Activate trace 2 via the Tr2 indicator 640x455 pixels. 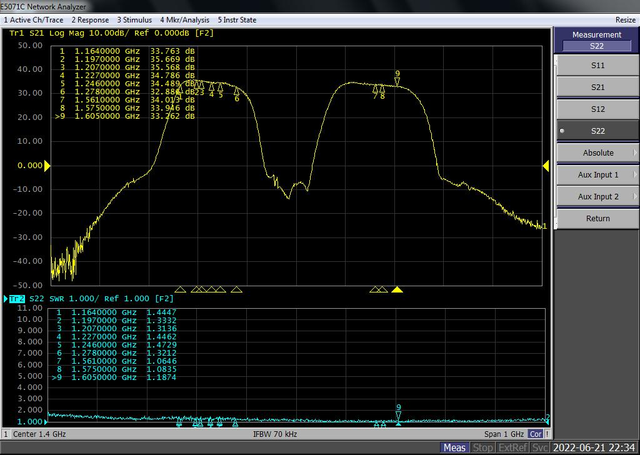(17, 299)
